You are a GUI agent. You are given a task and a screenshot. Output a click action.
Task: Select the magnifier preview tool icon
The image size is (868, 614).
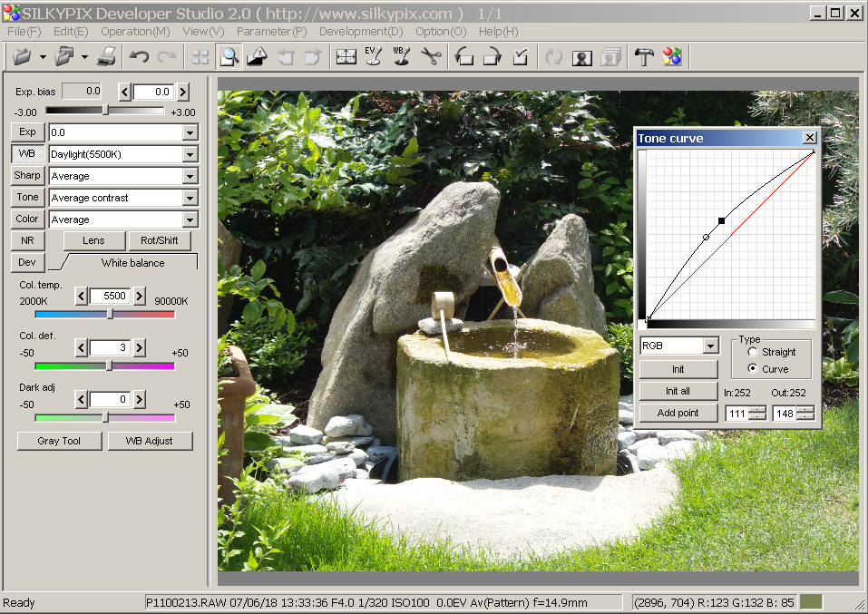pyautogui.click(x=229, y=57)
